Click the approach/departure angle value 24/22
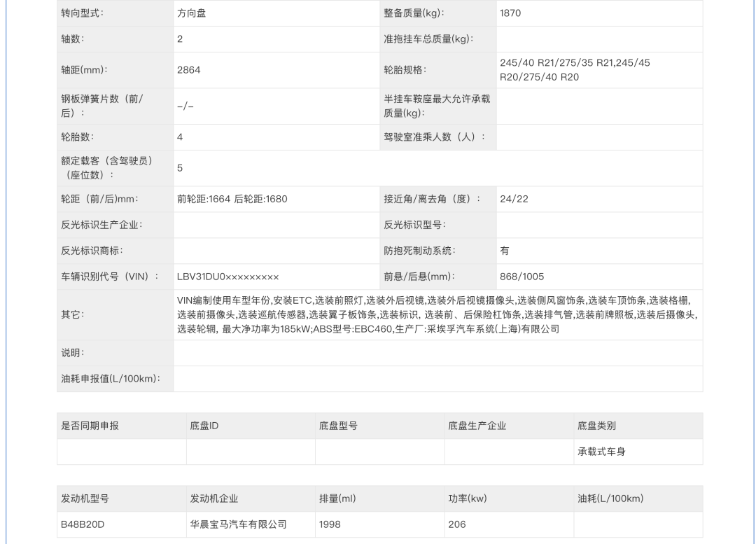Viewport: 756px width, 544px height. (x=514, y=199)
